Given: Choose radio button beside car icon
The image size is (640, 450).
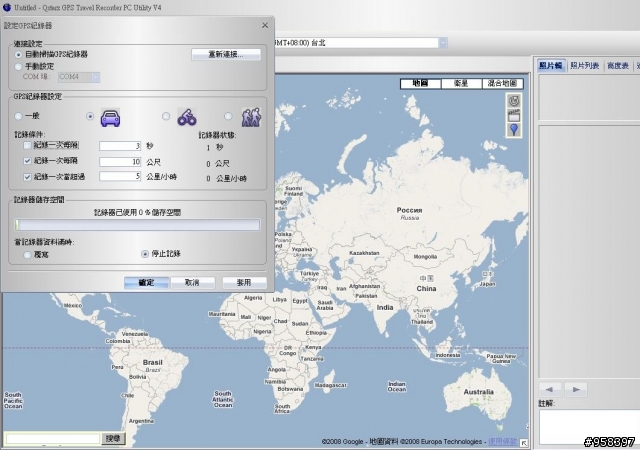Looking at the screenshot, I should point(90,116).
